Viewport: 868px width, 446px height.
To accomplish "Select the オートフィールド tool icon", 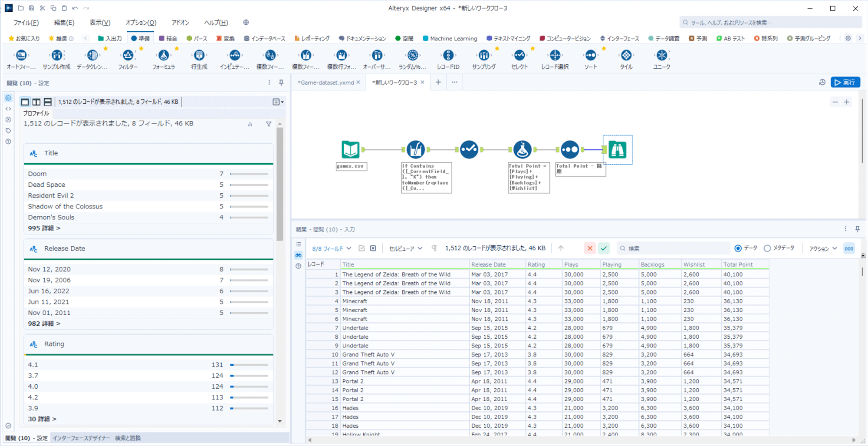I will coord(21,55).
